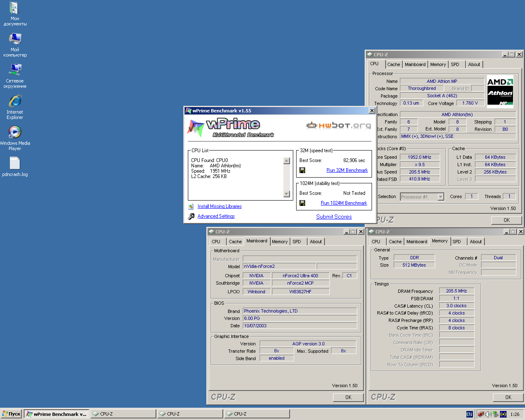Click the CAS# Latency 3.0 clocks value

point(457,306)
